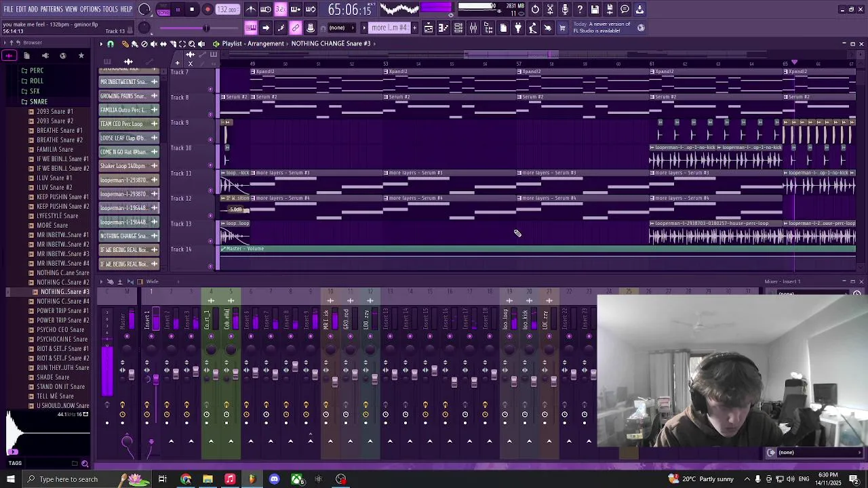Select 'NOTHING CHANGE Sna' in picker
The height and width of the screenshot is (488, 868).
(129, 236)
